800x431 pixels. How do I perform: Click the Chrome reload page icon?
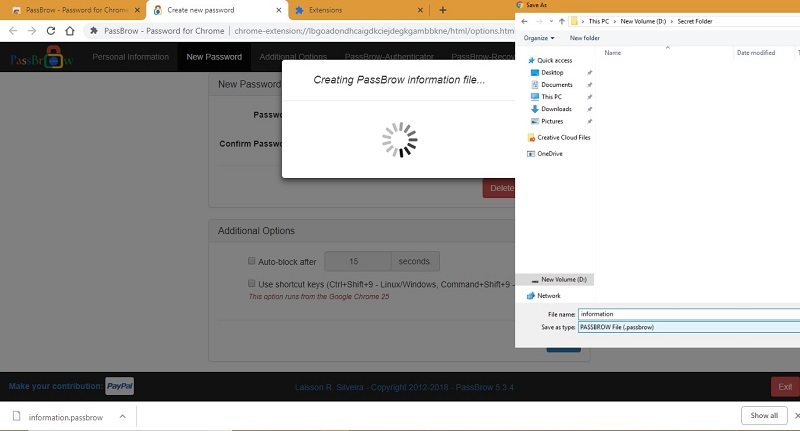click(x=51, y=31)
